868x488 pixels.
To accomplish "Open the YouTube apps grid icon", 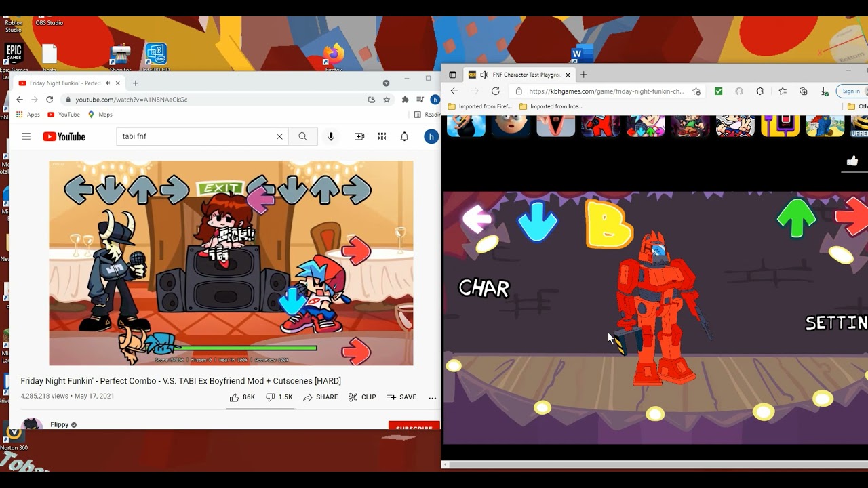I will [382, 136].
